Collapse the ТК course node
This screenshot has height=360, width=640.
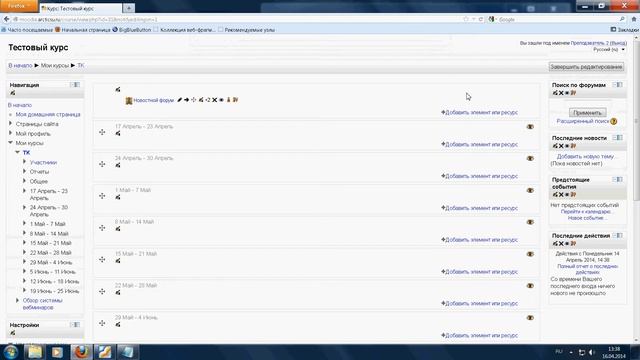[18, 152]
